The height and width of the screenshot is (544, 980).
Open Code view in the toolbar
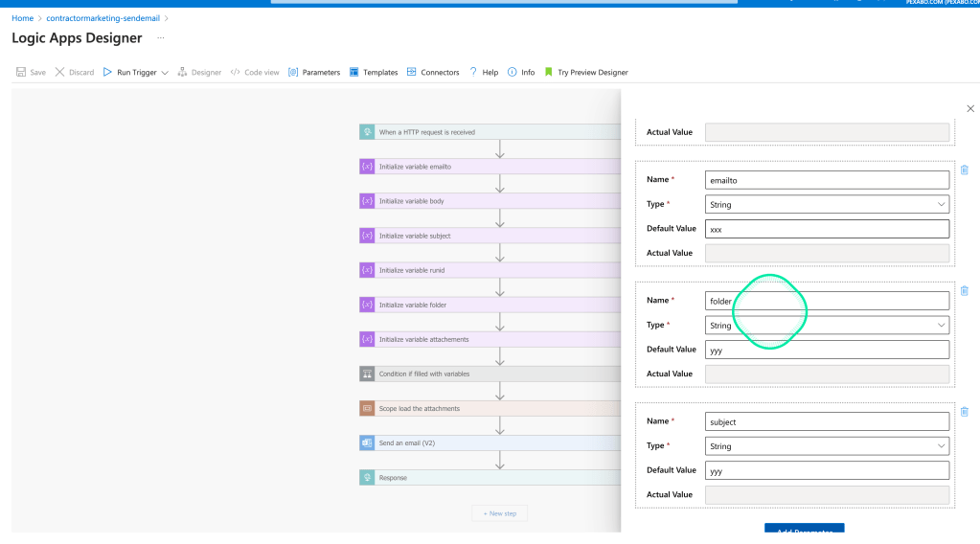[255, 72]
